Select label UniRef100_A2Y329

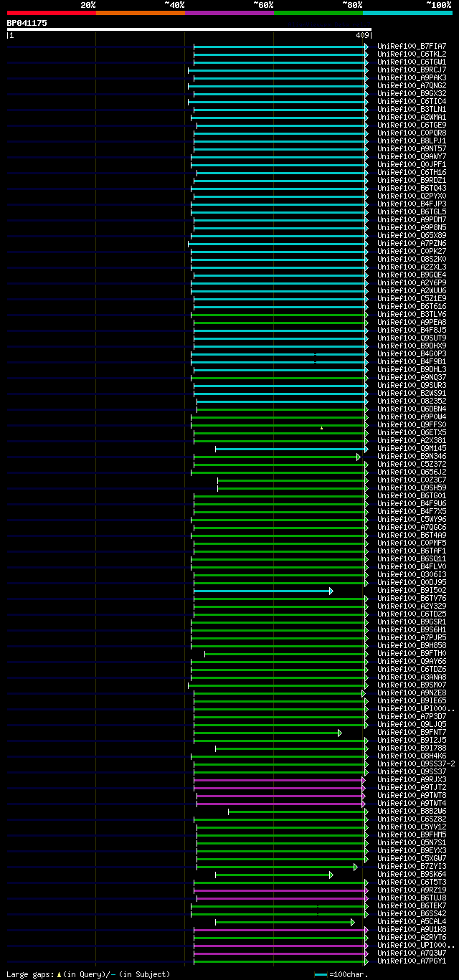point(412,606)
